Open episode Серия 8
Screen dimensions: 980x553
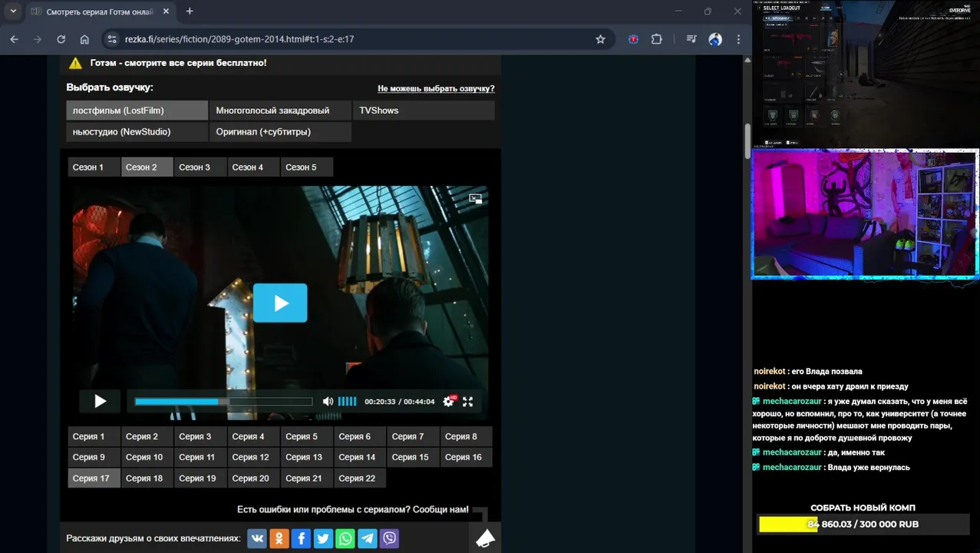coord(467,437)
